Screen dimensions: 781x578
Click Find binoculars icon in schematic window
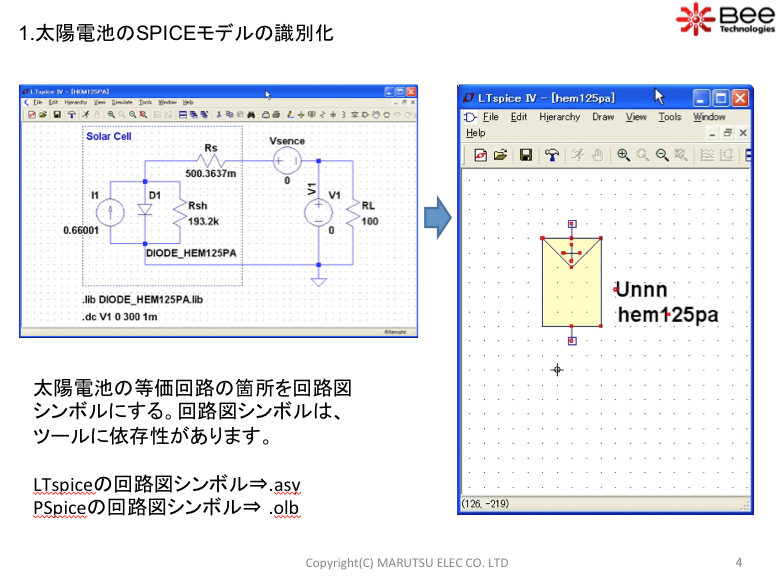coord(251,115)
